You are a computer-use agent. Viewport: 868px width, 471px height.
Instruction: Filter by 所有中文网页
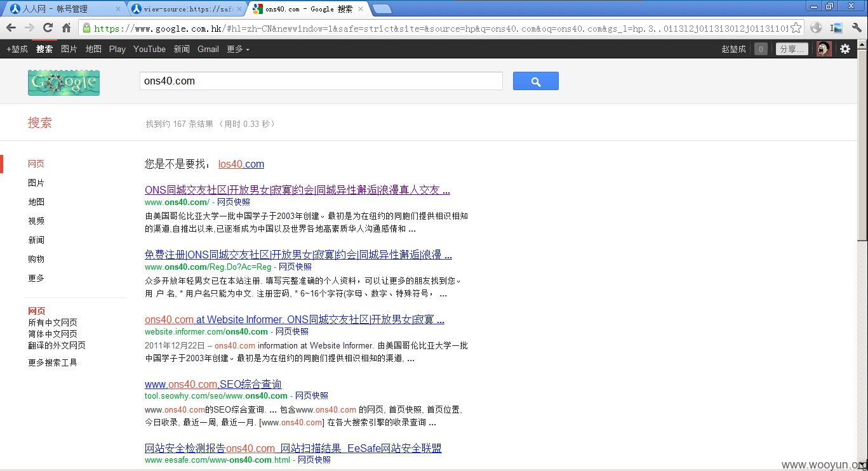[53, 322]
